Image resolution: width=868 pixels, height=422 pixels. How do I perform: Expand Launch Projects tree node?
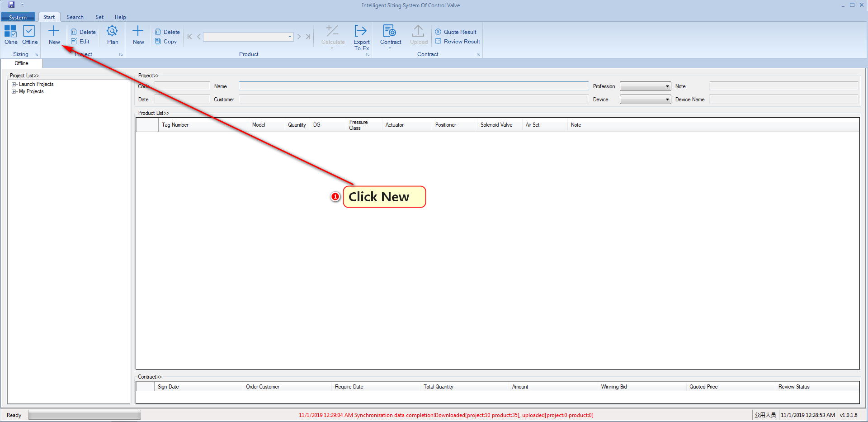pos(14,84)
